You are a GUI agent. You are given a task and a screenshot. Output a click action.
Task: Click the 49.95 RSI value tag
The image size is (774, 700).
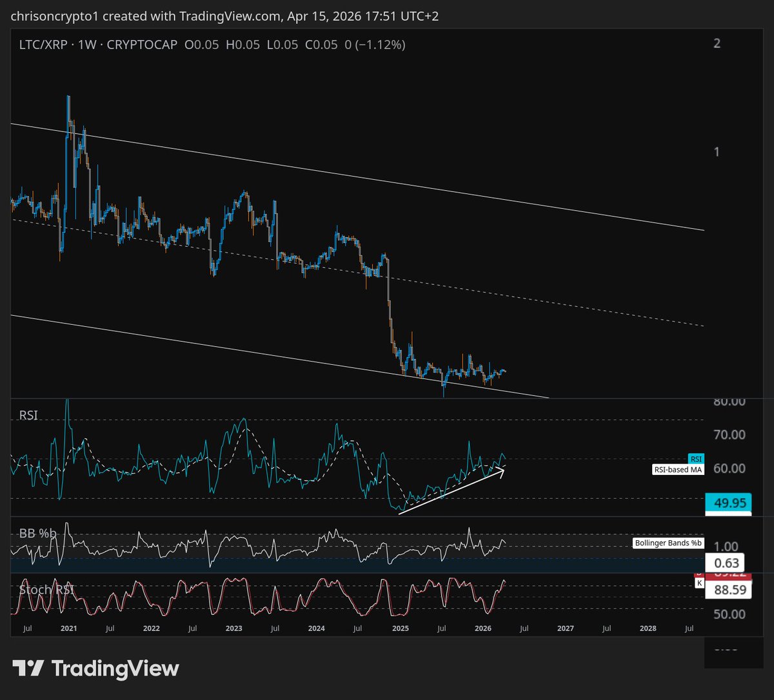729,502
